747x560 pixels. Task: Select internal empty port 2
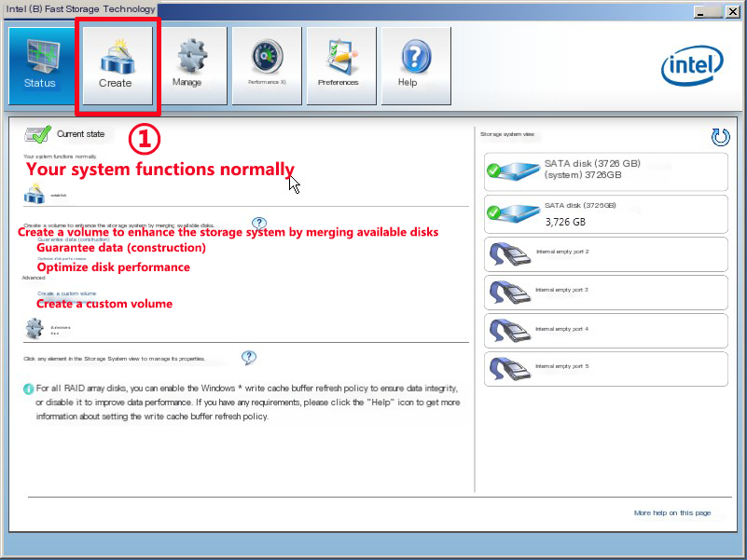[605, 253]
